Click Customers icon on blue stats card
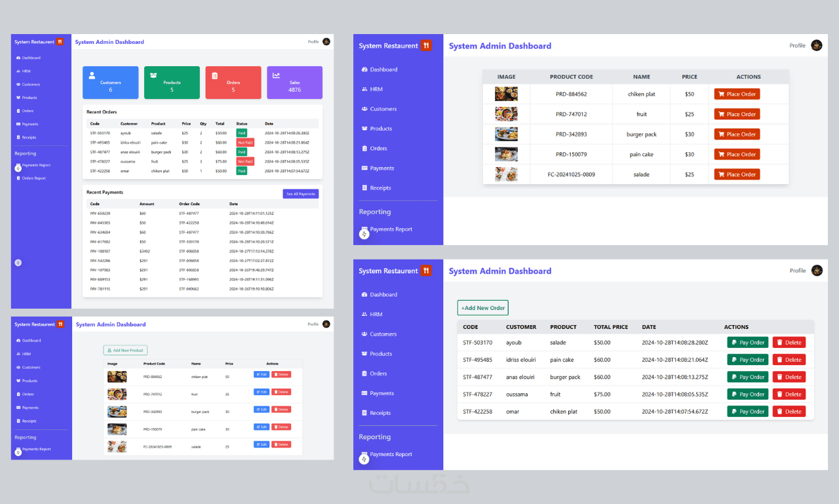This screenshot has width=839, height=504. [92, 75]
